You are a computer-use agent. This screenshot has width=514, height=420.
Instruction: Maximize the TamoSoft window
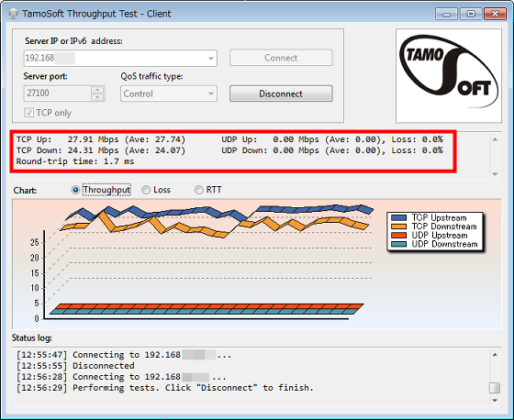click(471, 14)
